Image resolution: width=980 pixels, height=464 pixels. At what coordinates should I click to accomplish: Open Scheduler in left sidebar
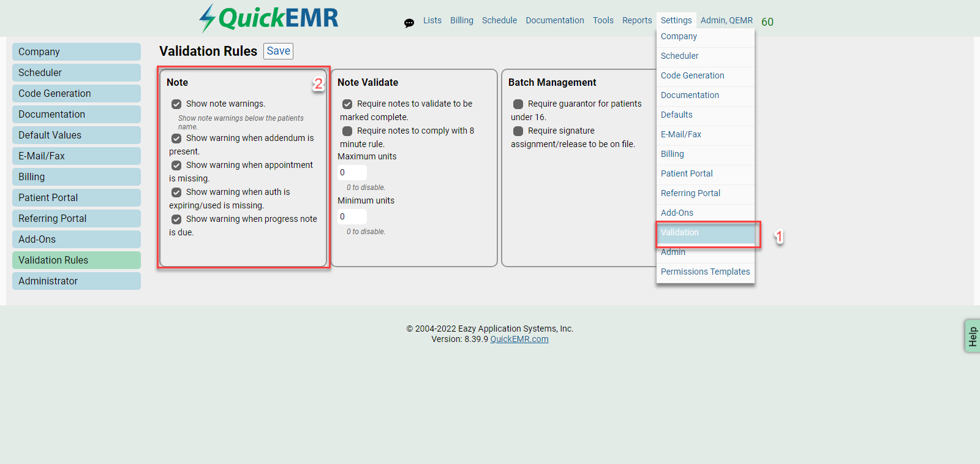click(77, 73)
